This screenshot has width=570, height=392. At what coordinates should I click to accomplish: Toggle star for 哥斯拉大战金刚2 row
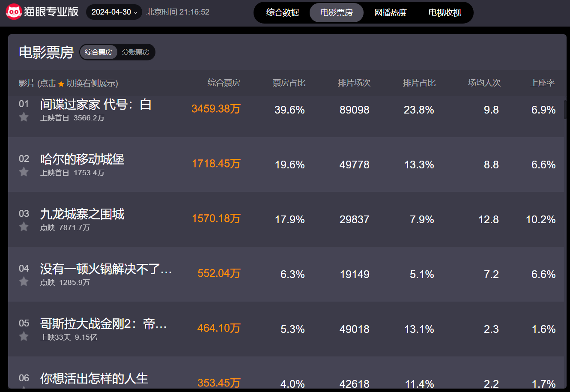point(24,336)
